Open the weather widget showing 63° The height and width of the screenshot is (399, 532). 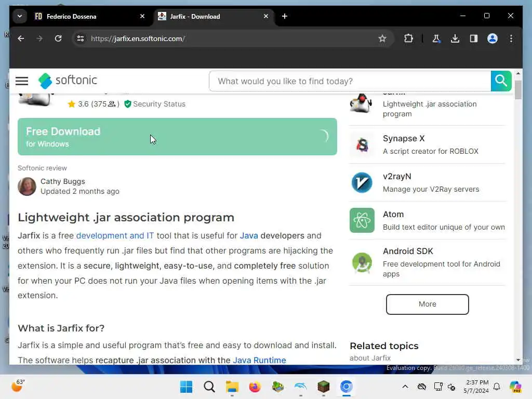[18, 385]
